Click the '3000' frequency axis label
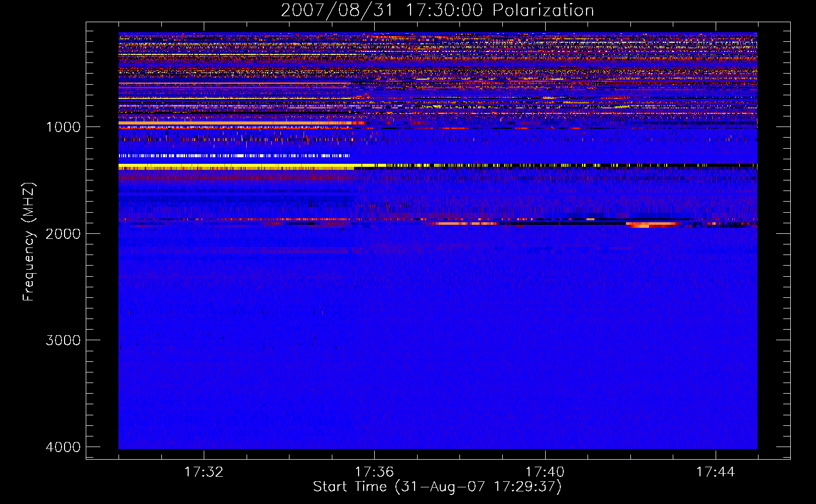 point(63,340)
